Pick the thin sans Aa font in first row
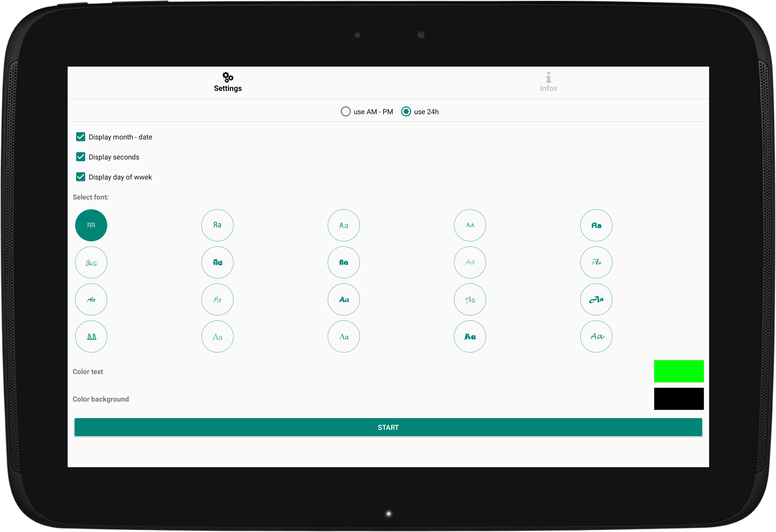 click(x=344, y=226)
